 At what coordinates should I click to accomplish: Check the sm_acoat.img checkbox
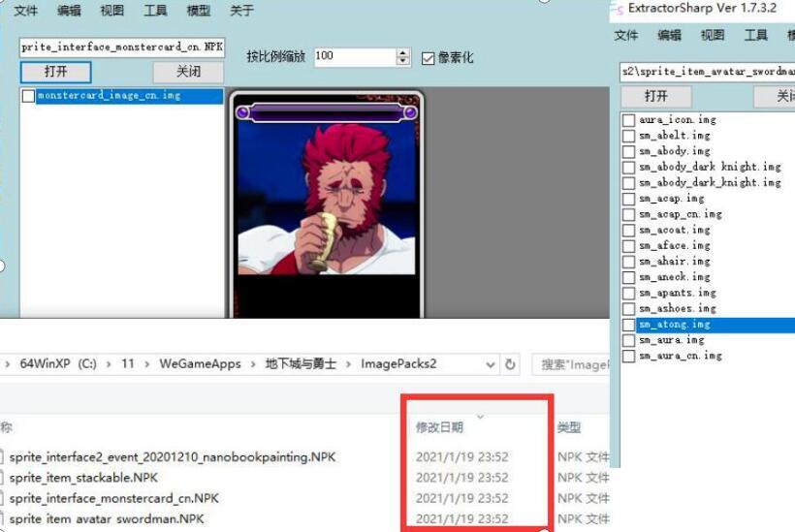point(628,230)
